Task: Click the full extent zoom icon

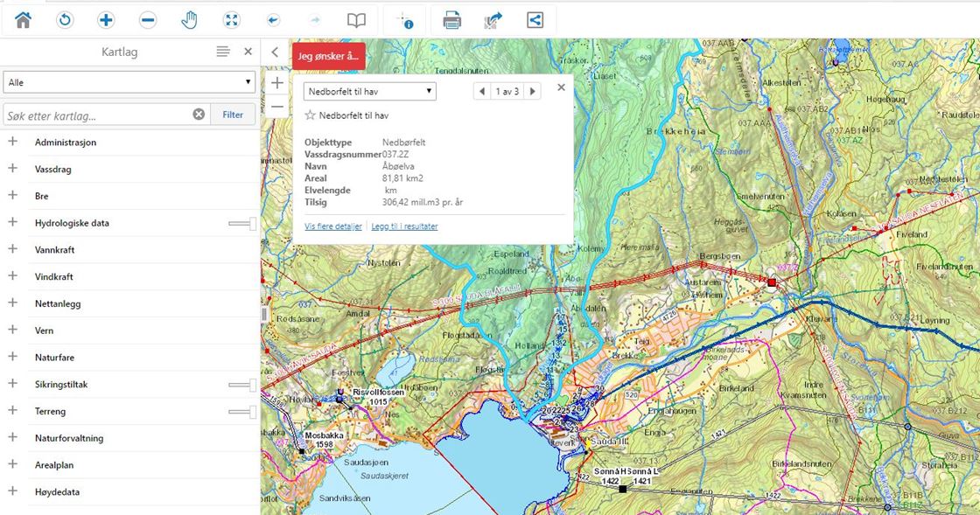Action: 232,20
